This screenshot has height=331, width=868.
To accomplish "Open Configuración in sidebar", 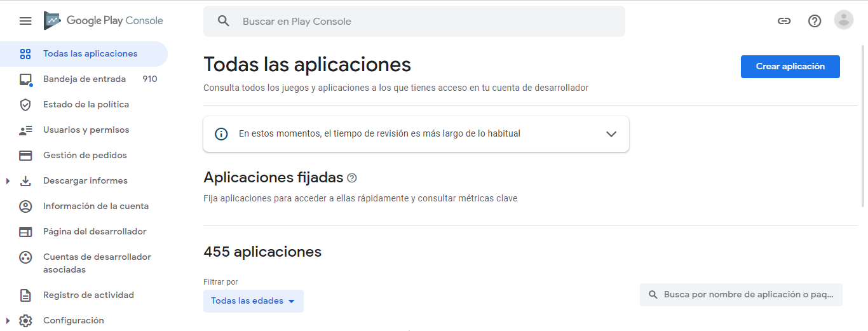I will coord(84,321).
